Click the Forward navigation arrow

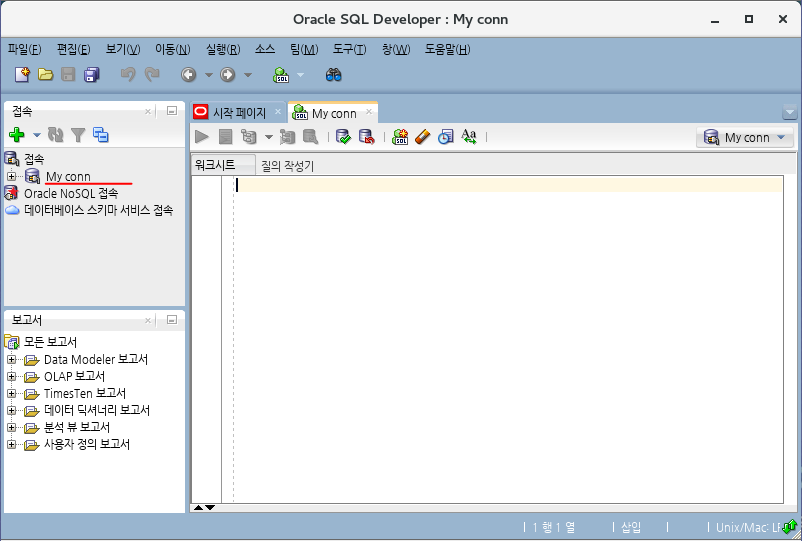pos(228,75)
